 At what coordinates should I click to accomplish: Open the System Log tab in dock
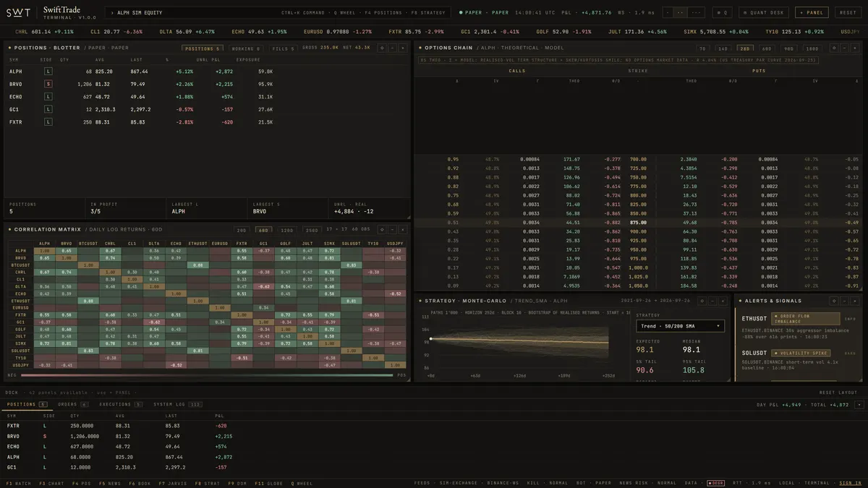[178, 404]
